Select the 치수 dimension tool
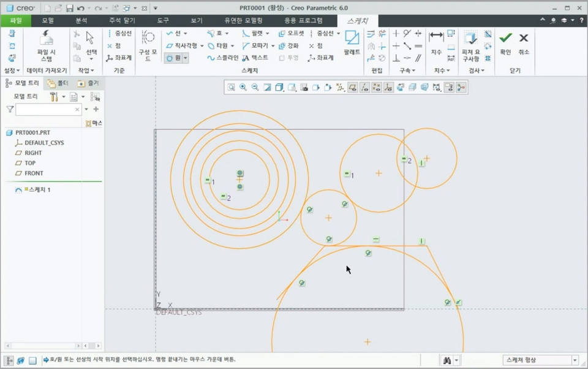This screenshot has width=588, height=369. pyautogui.click(x=436, y=43)
